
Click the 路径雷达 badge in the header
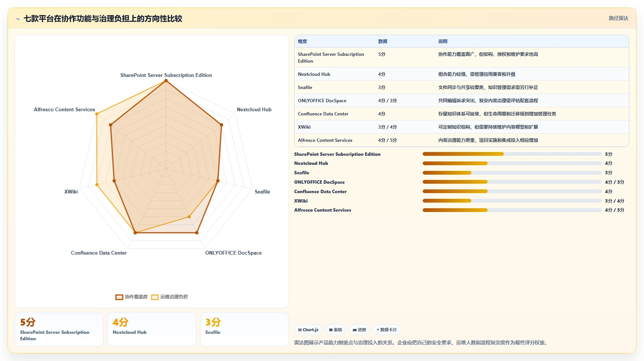618,18
